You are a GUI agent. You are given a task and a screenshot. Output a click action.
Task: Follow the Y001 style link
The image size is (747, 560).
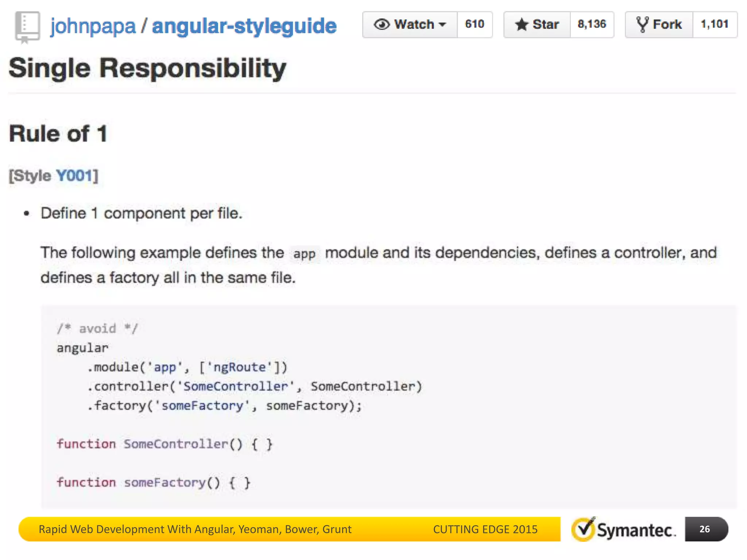coord(74,176)
